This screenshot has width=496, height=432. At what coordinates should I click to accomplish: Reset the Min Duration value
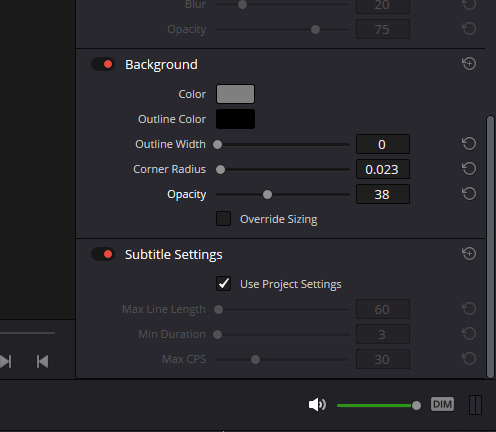(469, 334)
